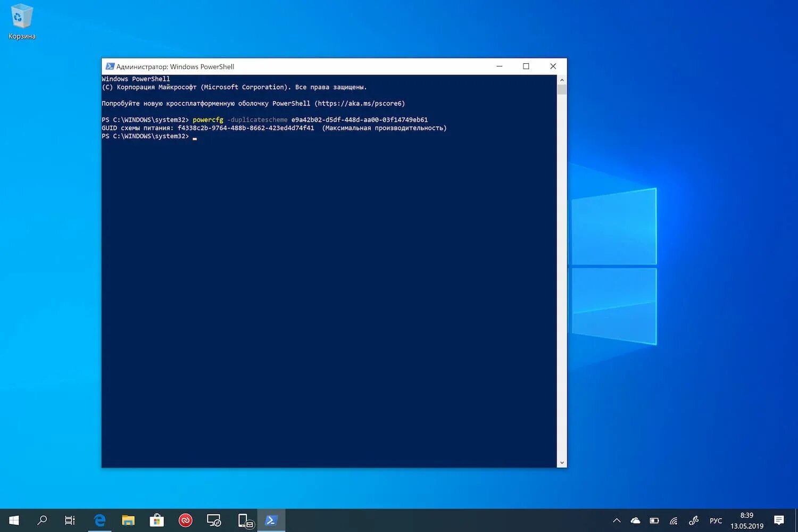Open the Windows Ink pen tray icon
The width and height of the screenshot is (798, 532).
coord(693,520)
